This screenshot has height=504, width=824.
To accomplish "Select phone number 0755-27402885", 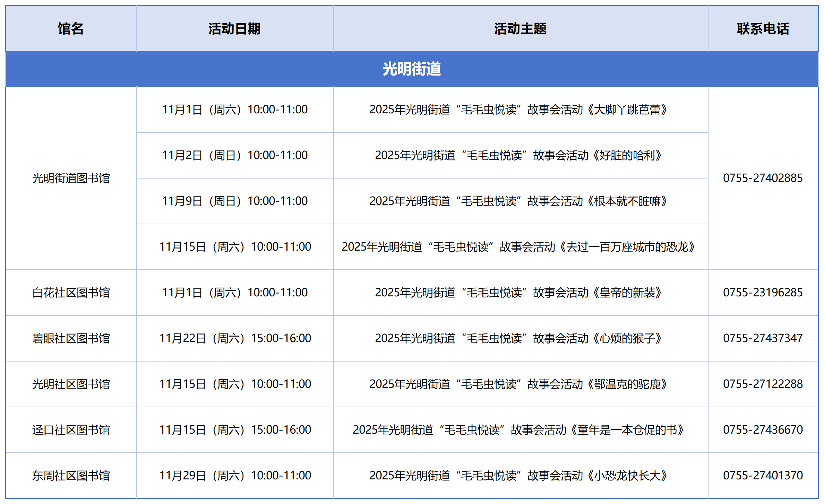I will pos(763,178).
